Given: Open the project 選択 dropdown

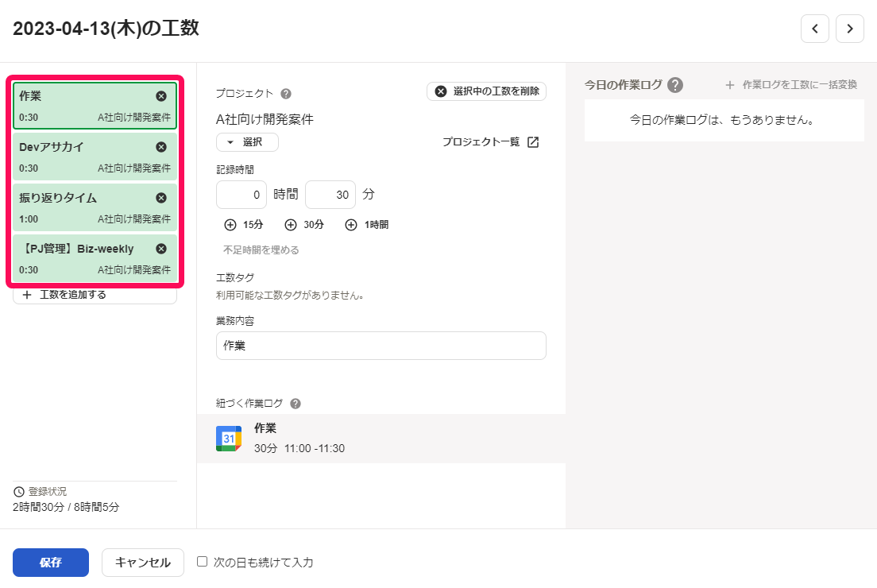Looking at the screenshot, I should point(247,142).
